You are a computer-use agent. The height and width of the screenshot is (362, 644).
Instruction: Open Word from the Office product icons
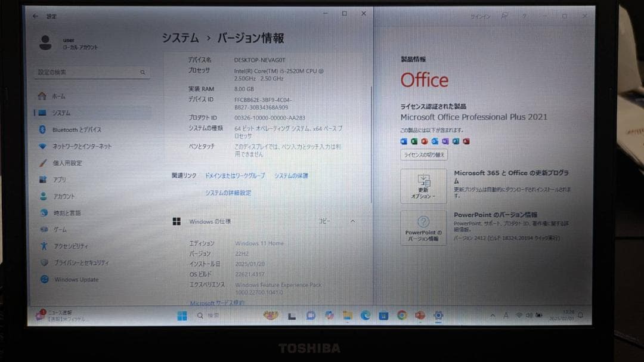pyautogui.click(x=404, y=141)
